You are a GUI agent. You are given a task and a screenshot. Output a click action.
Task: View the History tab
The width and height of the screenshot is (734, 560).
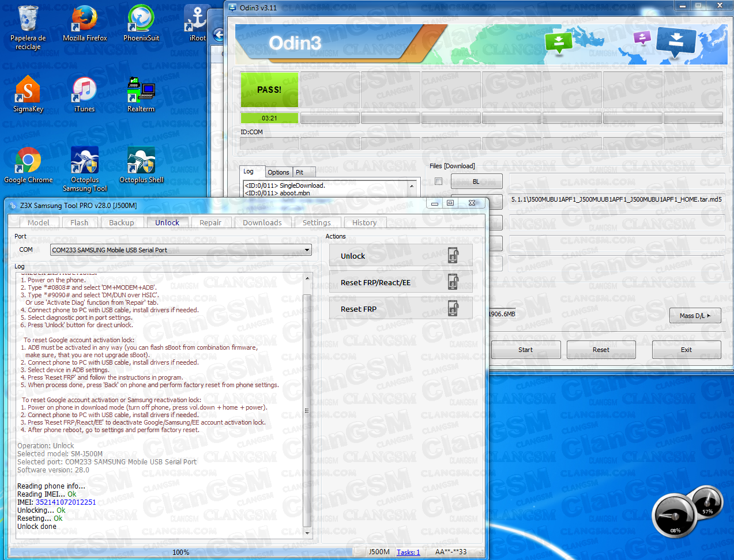pos(364,222)
